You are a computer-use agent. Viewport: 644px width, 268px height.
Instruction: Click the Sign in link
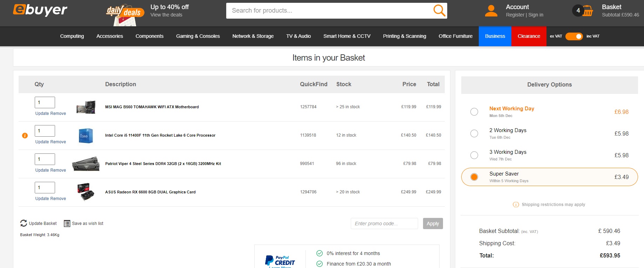(536, 15)
